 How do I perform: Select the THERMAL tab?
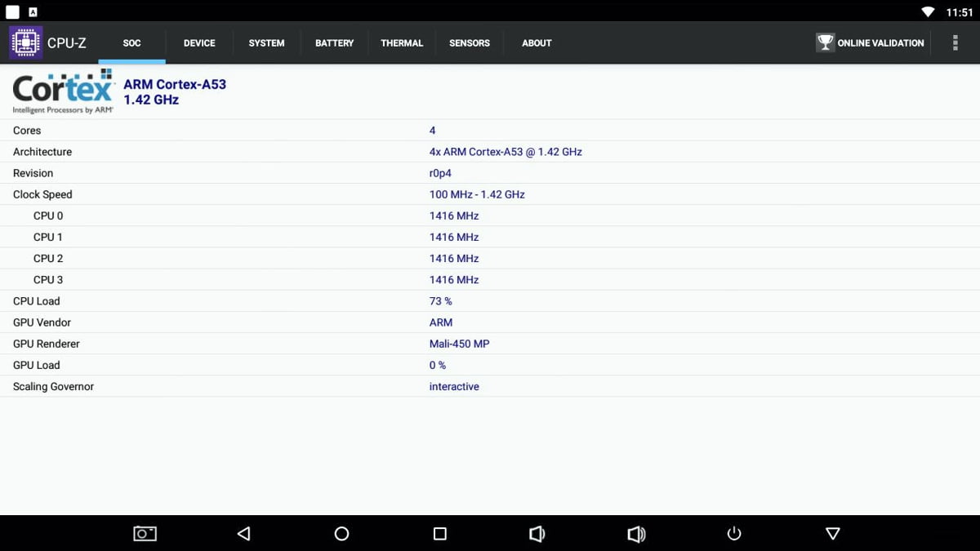402,42
